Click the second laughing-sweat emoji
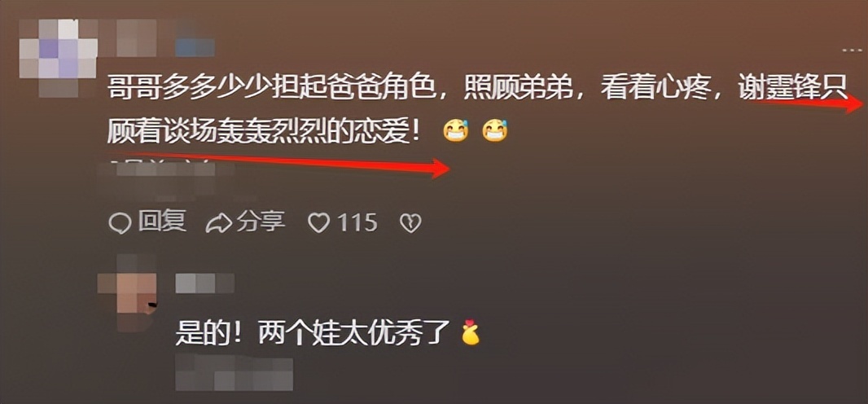 (495, 130)
